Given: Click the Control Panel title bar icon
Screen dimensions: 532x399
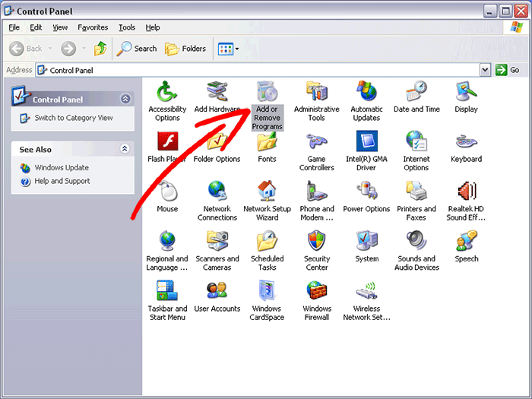Looking at the screenshot, I should tap(9, 11).
